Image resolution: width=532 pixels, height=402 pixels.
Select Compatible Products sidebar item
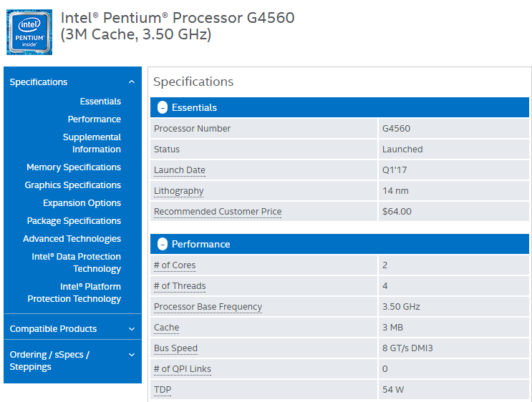[53, 329]
